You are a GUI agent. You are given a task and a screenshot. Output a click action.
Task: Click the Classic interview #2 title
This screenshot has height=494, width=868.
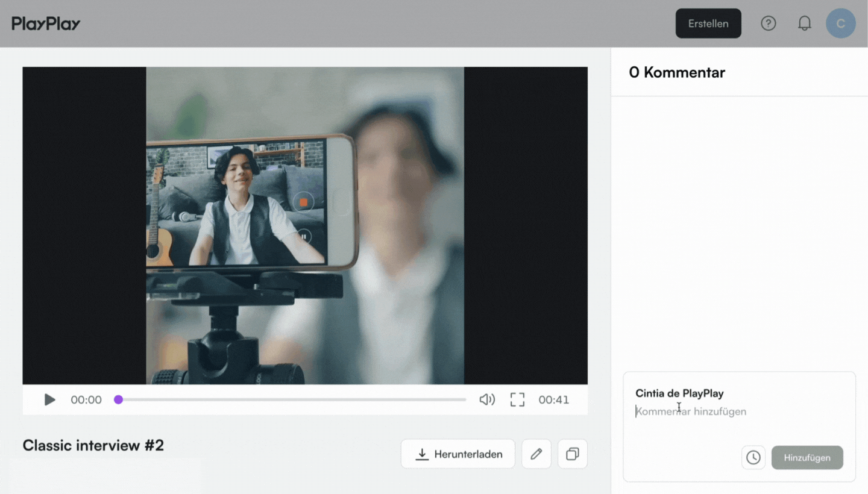[x=93, y=445]
